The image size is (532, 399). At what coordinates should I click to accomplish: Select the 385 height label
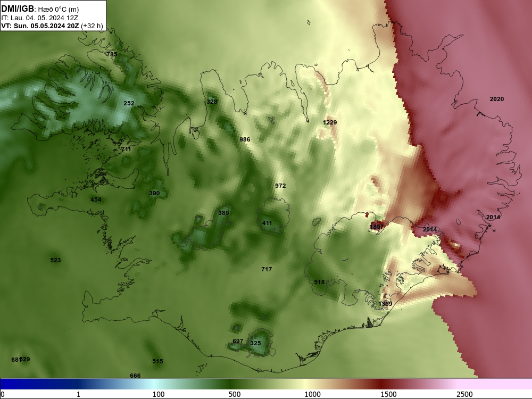223,213
